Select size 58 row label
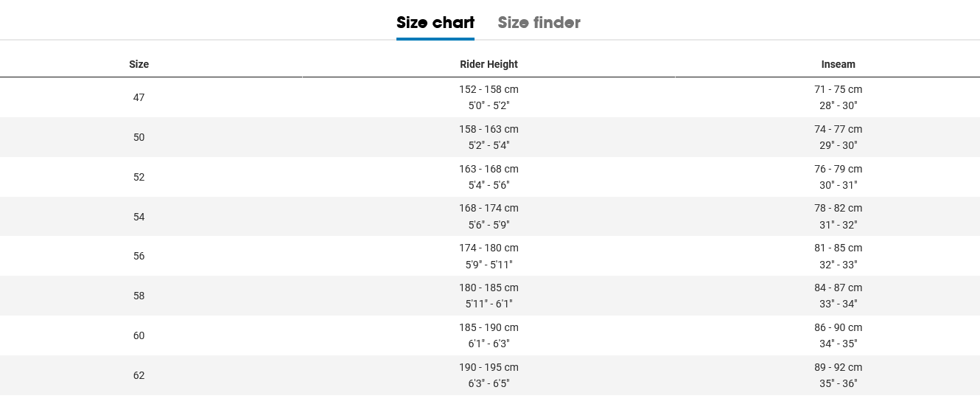 [x=139, y=296]
